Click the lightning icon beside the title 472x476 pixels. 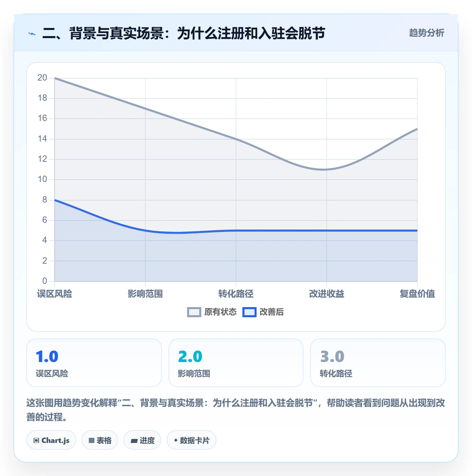(32, 34)
